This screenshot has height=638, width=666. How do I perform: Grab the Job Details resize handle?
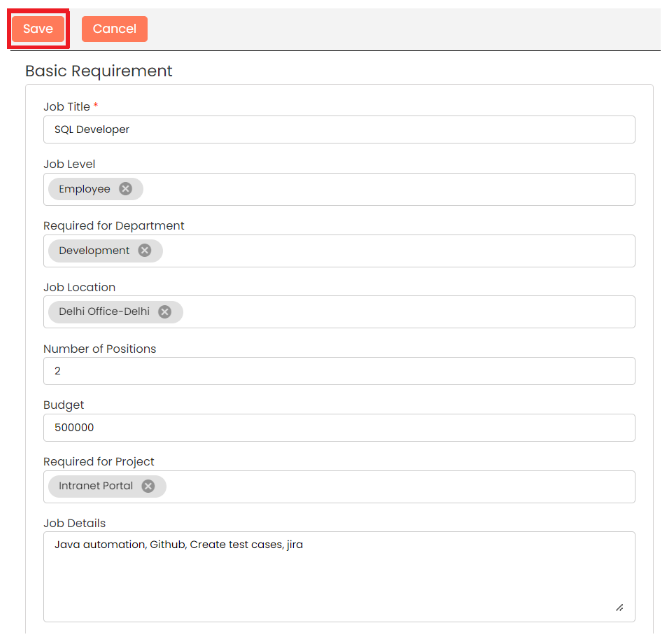[x=619, y=607]
